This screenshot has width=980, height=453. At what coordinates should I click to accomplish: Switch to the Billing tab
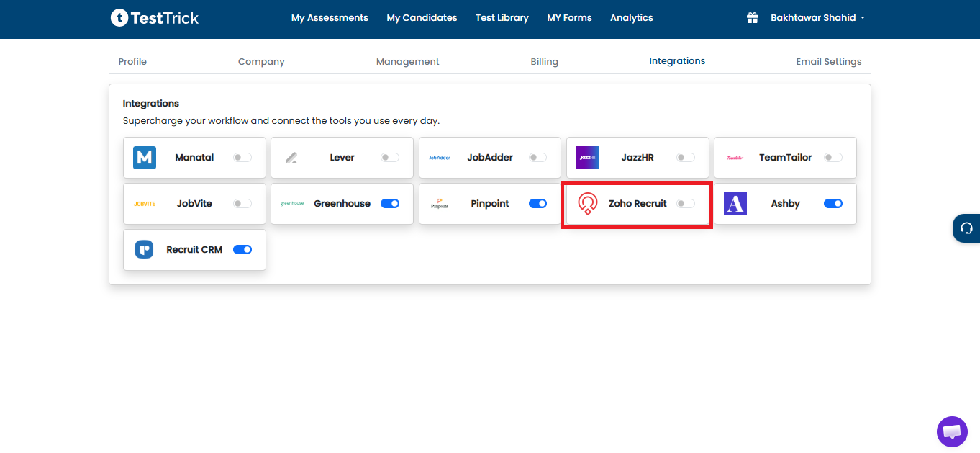point(545,62)
